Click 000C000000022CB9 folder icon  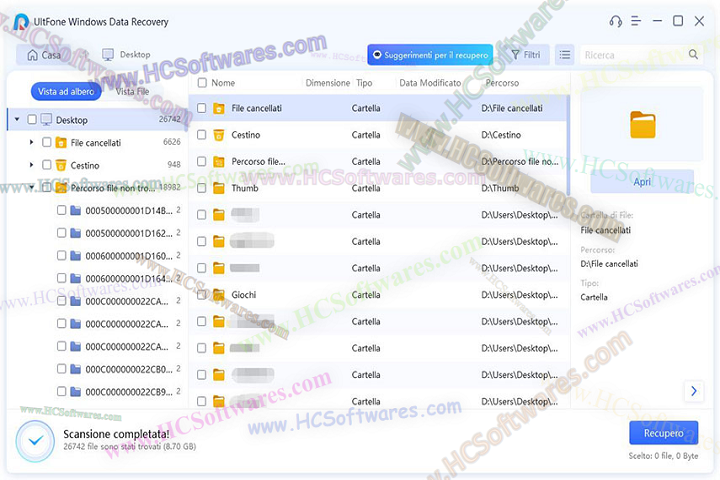76,391
